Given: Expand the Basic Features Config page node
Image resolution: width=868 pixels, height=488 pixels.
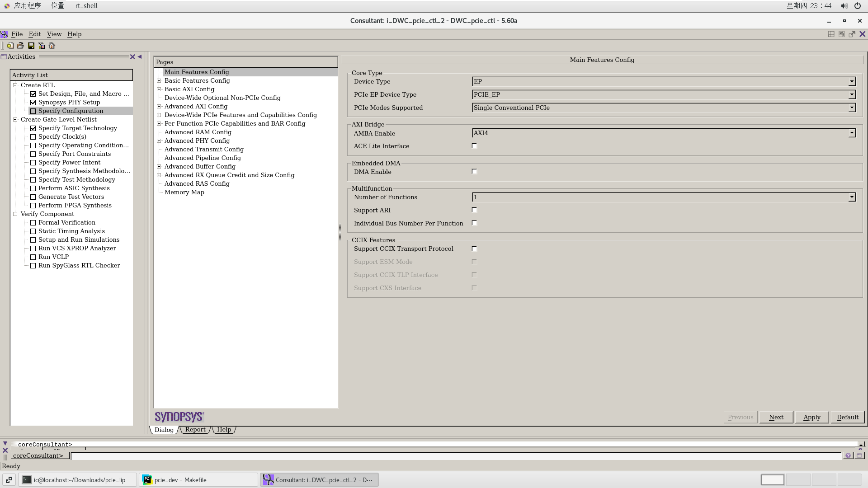Looking at the screenshot, I should 159,81.
